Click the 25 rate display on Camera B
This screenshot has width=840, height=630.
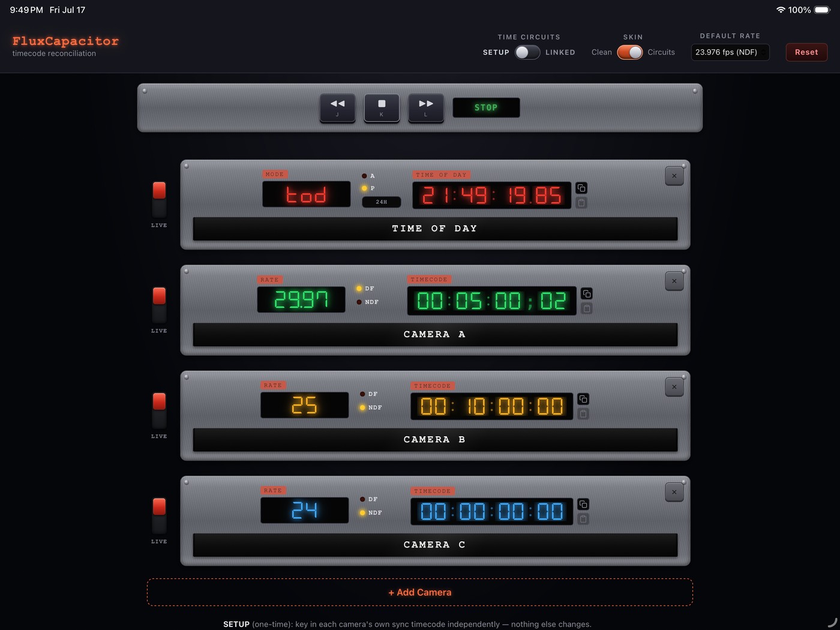[x=304, y=405]
